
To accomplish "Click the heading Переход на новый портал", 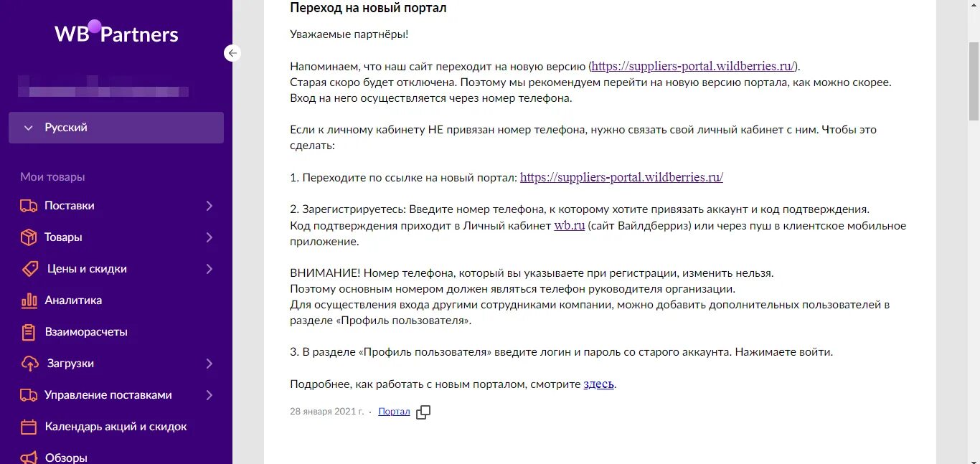I will pyautogui.click(x=368, y=8).
